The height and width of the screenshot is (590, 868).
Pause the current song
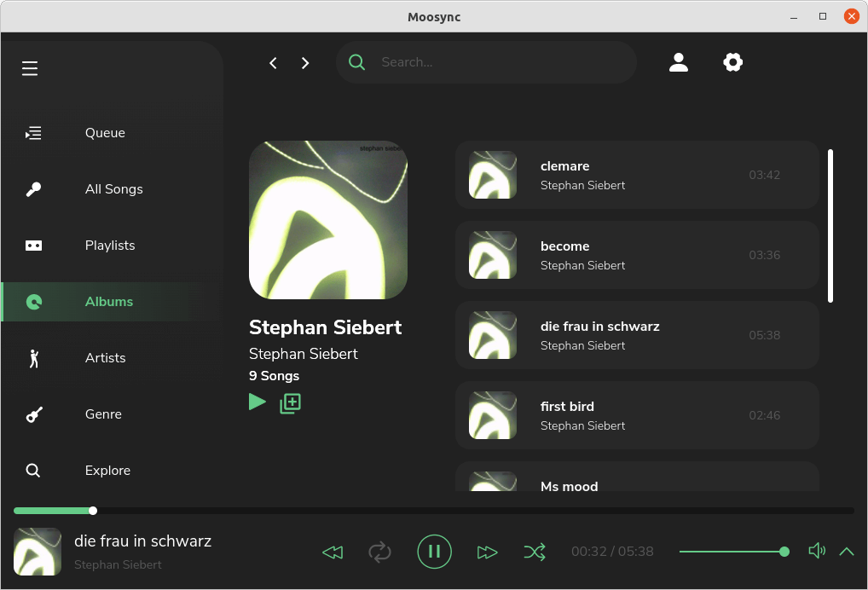coord(435,552)
